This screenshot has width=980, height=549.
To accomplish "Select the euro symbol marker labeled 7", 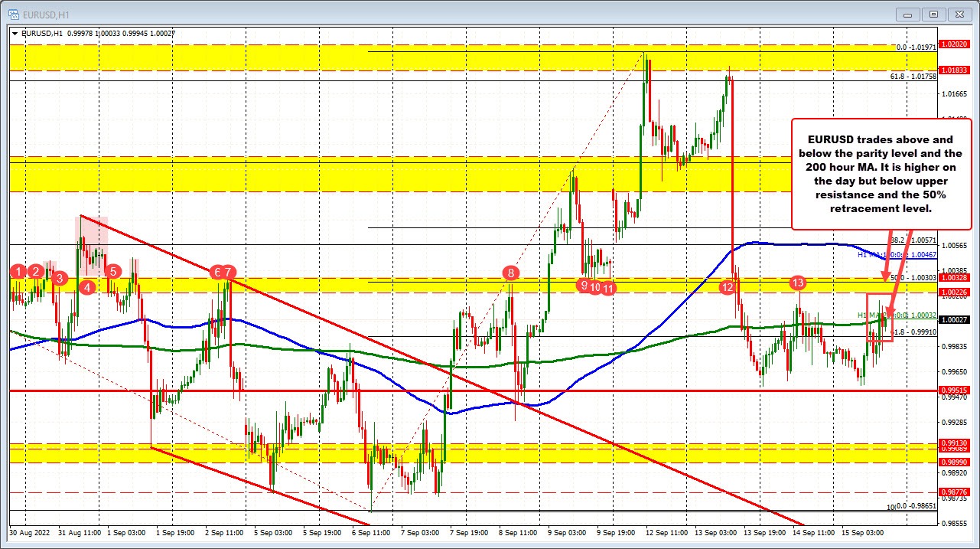I will (223, 272).
